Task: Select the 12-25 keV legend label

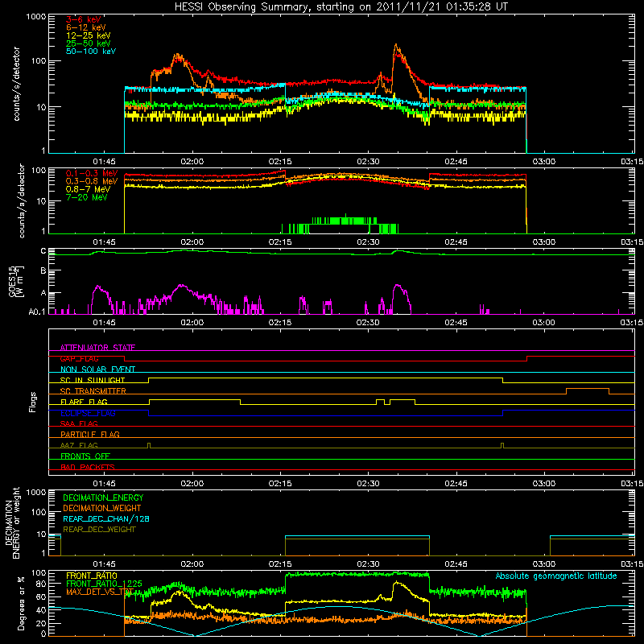Action: point(88,35)
